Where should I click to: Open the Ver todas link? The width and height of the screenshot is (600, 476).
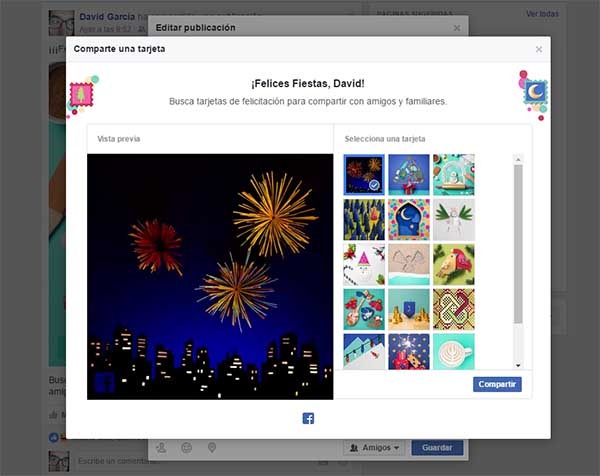542,13
